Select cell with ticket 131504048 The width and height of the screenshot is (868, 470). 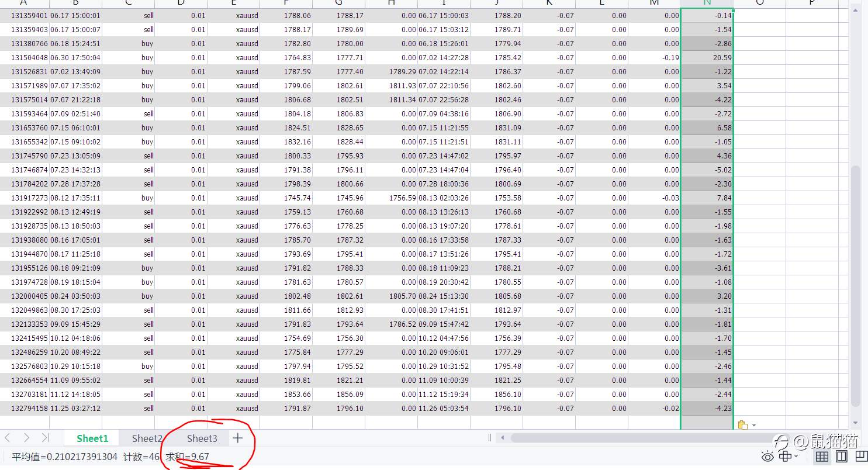(25, 58)
